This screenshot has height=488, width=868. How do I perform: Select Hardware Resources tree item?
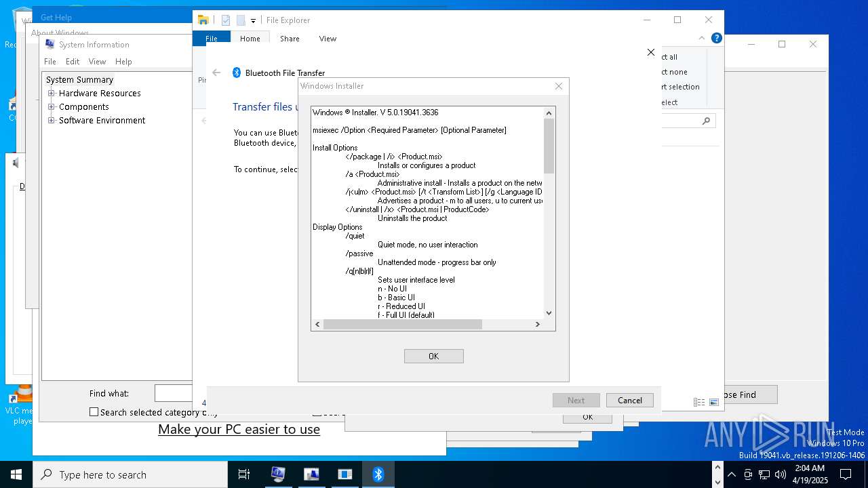click(100, 93)
